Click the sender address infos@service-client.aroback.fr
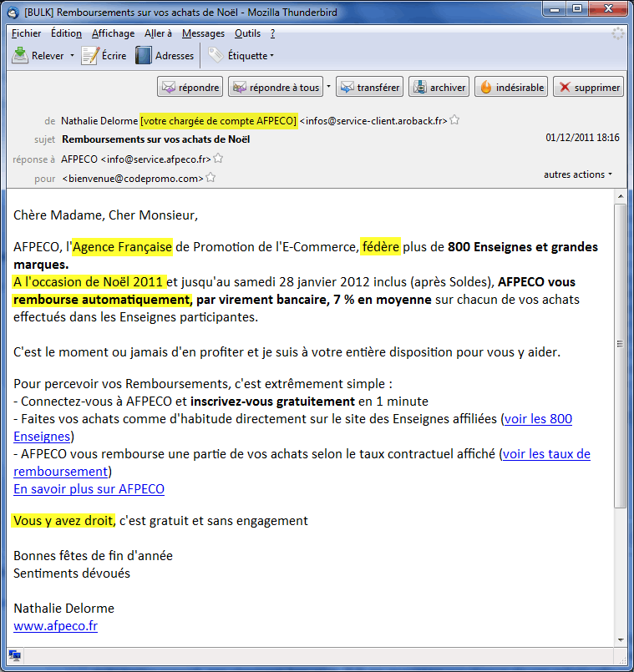Viewport: 634px width, 672px height. [x=373, y=121]
